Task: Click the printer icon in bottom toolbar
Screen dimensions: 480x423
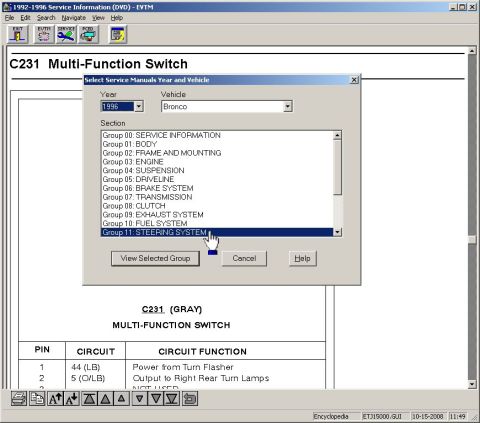Action: (x=19, y=399)
